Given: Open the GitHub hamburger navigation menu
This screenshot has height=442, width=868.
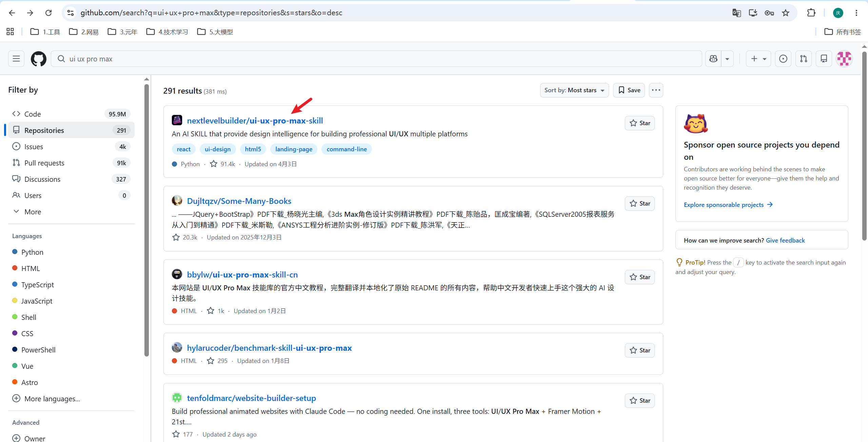Looking at the screenshot, I should (16, 59).
